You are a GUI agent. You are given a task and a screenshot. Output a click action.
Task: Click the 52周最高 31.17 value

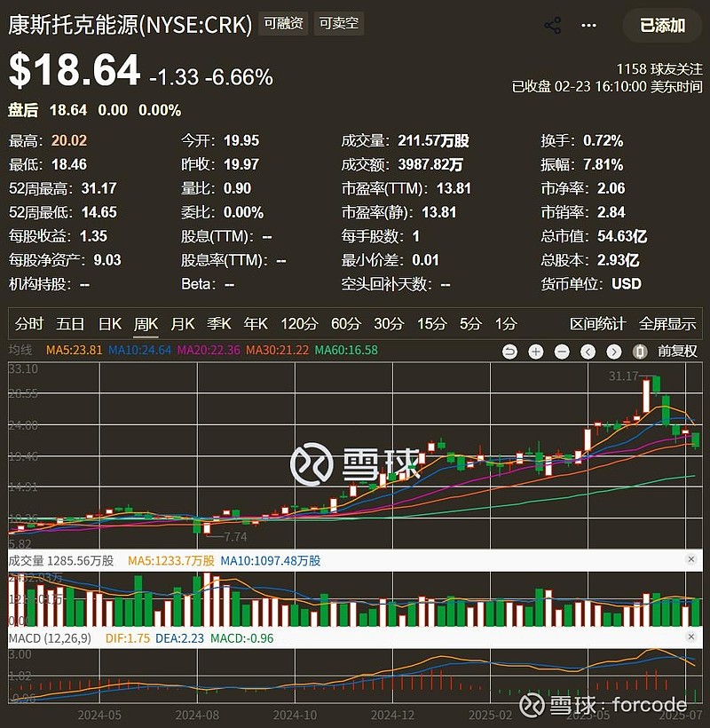click(x=99, y=188)
